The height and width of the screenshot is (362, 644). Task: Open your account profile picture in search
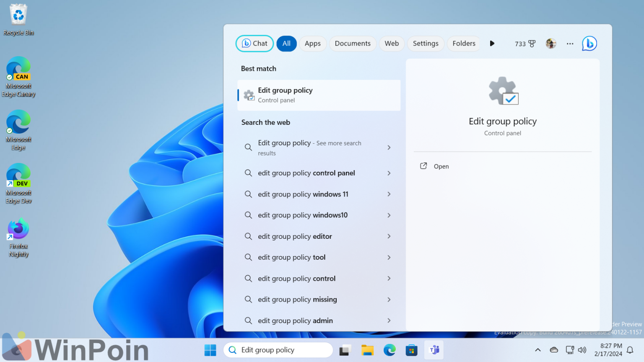pyautogui.click(x=551, y=43)
